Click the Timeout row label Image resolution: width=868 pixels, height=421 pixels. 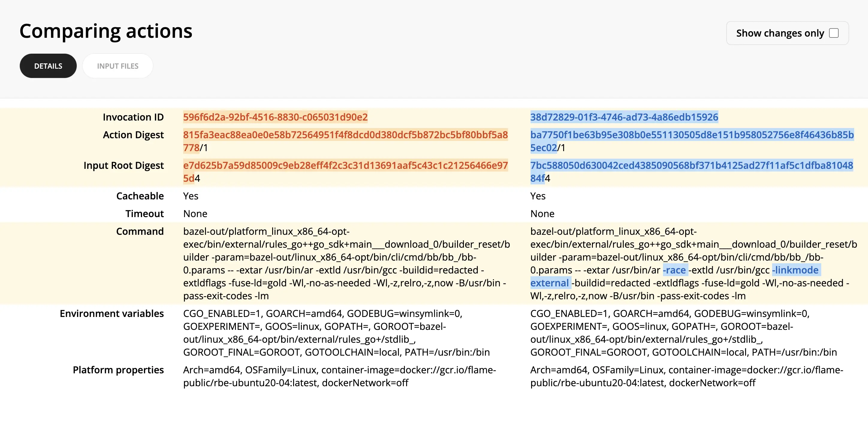tap(144, 214)
